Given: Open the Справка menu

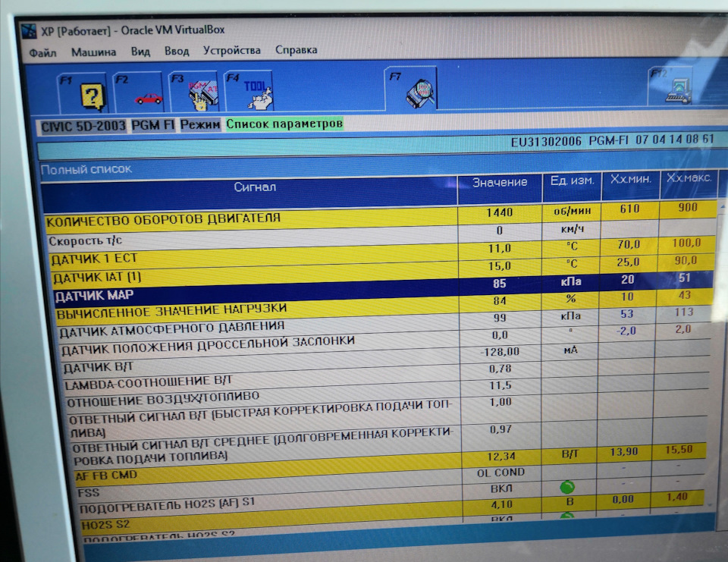Looking at the screenshot, I should click(297, 50).
